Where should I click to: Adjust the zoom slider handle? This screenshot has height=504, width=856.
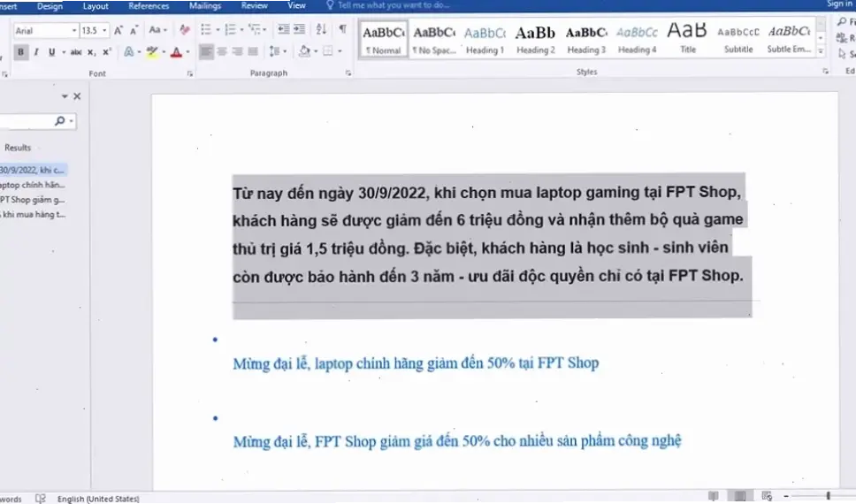click(x=829, y=496)
